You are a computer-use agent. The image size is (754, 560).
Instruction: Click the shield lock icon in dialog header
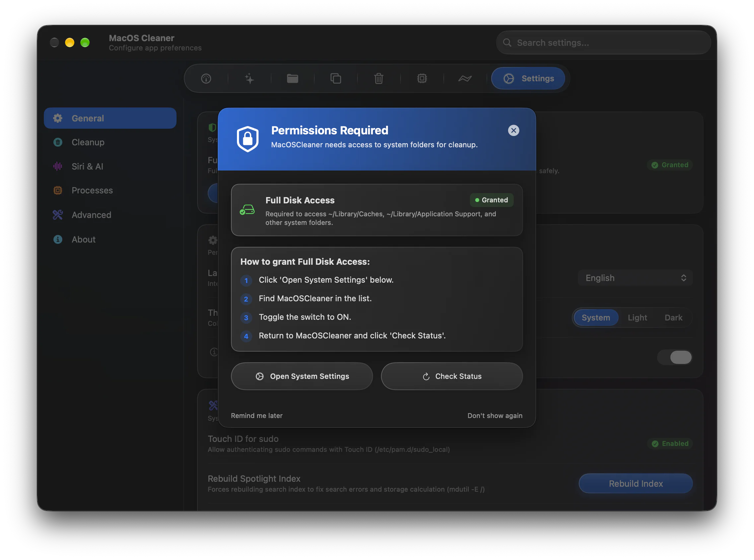point(248,139)
